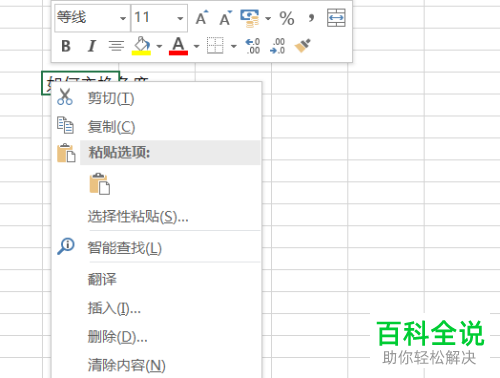The image size is (500, 378).
Task: Apply comma style number format
Action: point(311,18)
